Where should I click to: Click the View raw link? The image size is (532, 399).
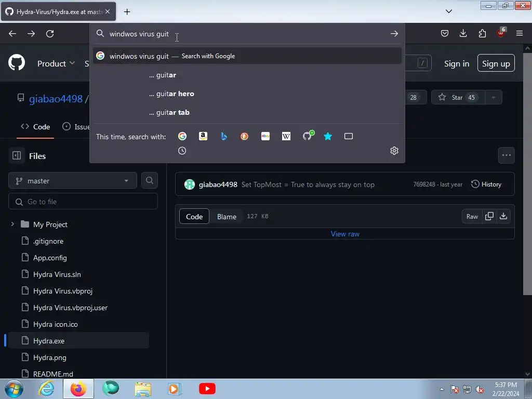(345, 234)
